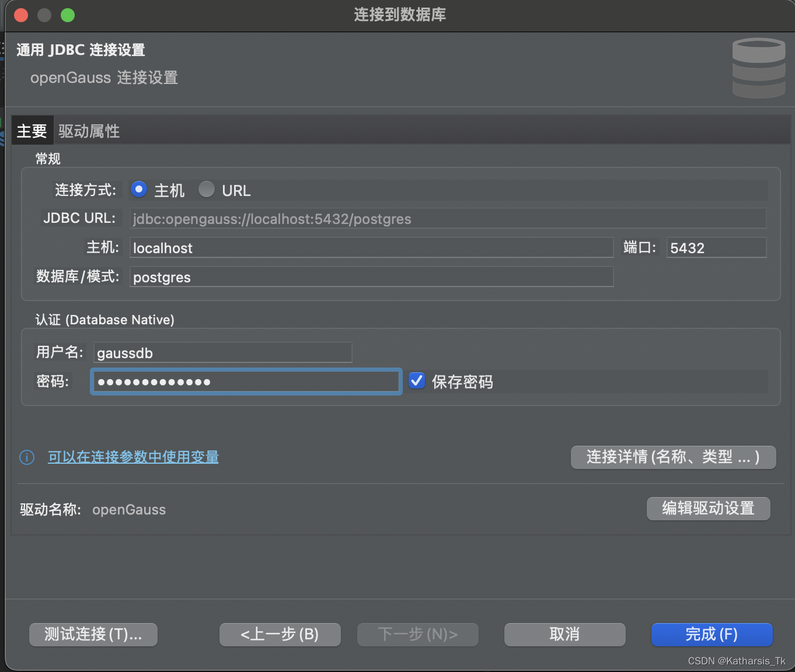
Task: Click the 数据库/模式 postgres field
Action: [x=371, y=277]
